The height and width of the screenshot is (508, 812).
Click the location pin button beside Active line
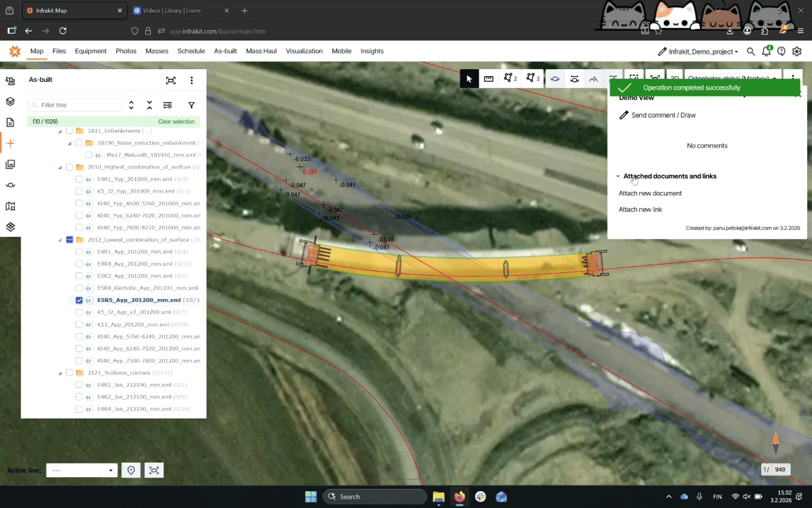pyautogui.click(x=130, y=471)
